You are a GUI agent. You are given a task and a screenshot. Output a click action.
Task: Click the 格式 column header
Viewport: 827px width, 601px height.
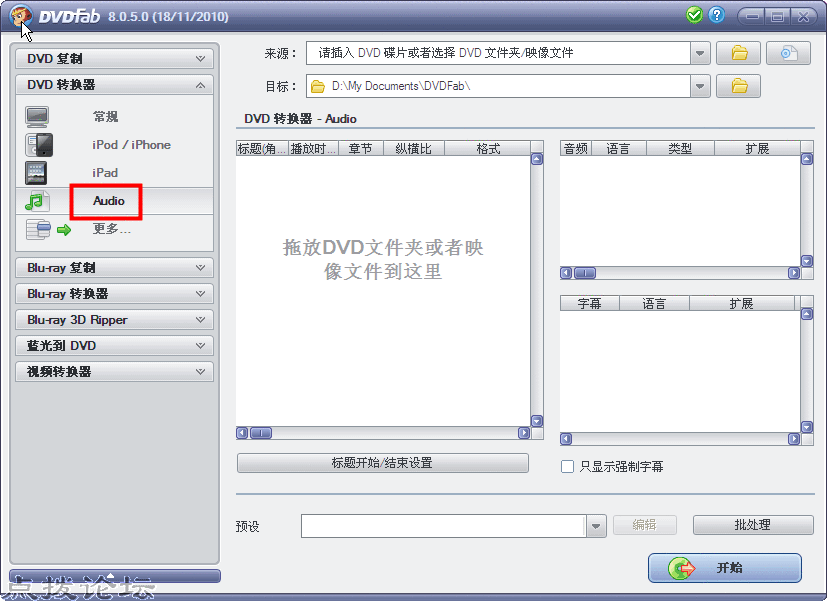(488, 149)
